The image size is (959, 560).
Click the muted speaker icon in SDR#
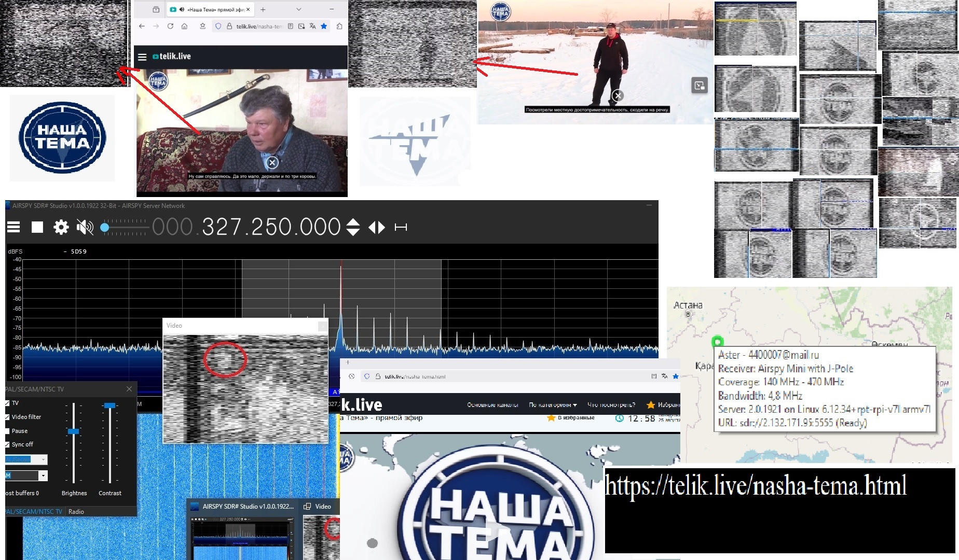[x=85, y=227]
